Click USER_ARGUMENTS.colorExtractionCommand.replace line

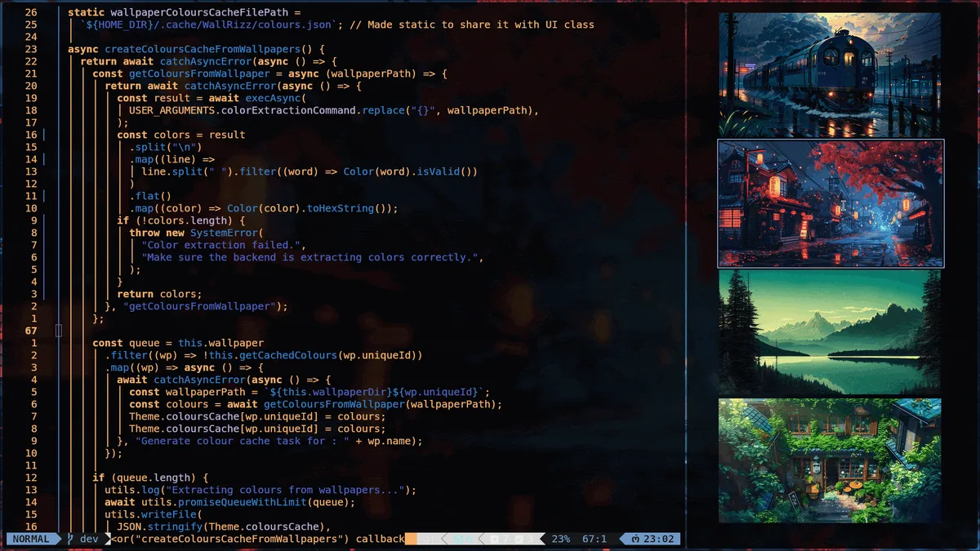(334, 110)
